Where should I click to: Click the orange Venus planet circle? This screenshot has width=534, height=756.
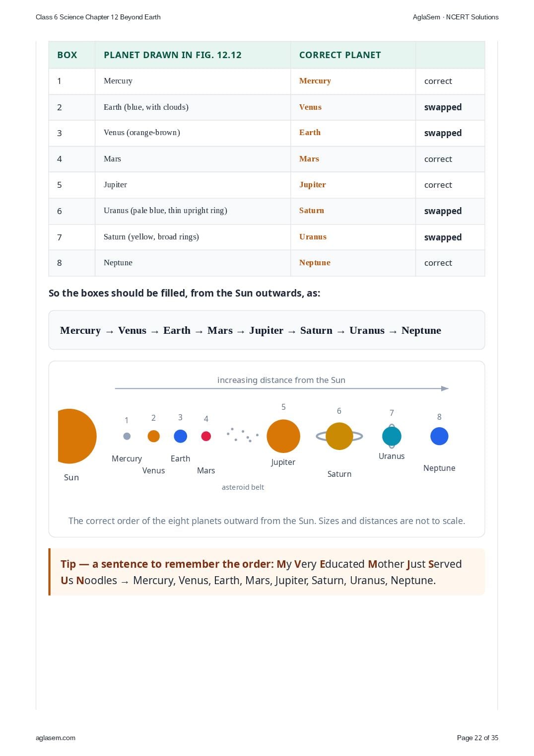click(154, 436)
